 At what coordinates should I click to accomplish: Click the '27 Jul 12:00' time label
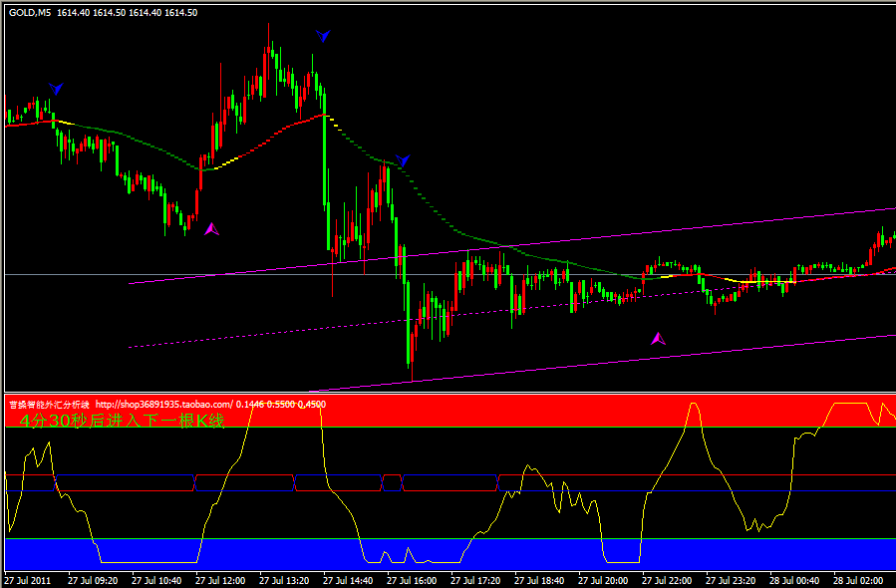220,581
